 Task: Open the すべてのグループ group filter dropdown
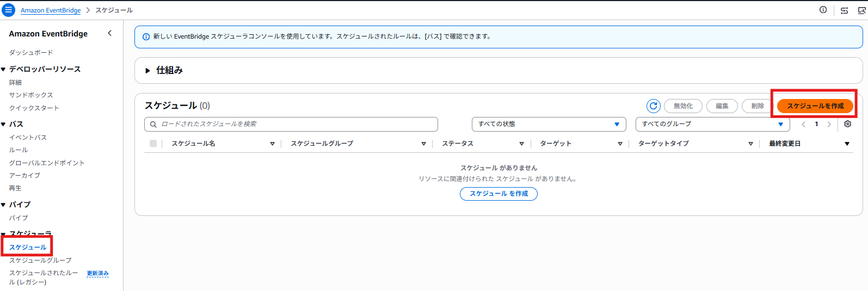(x=713, y=124)
